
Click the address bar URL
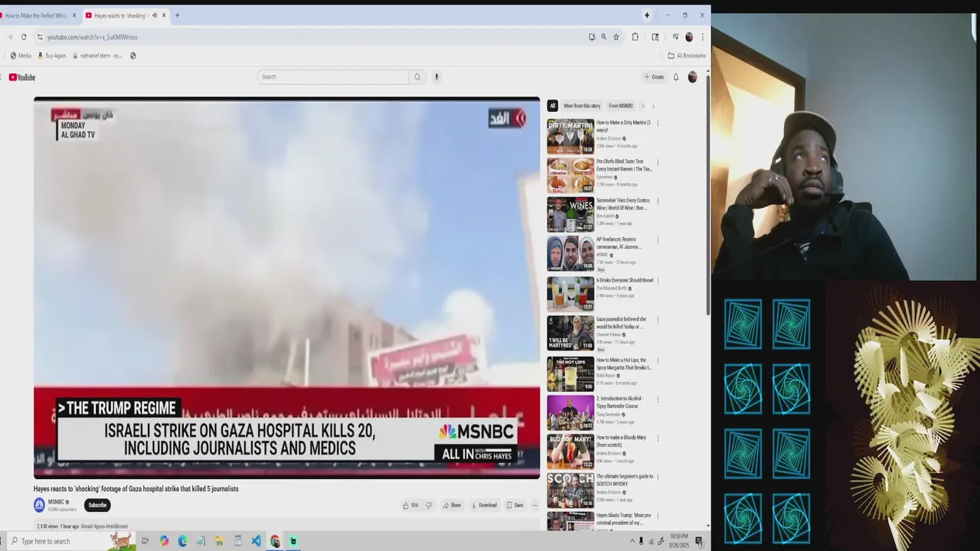coord(92,37)
